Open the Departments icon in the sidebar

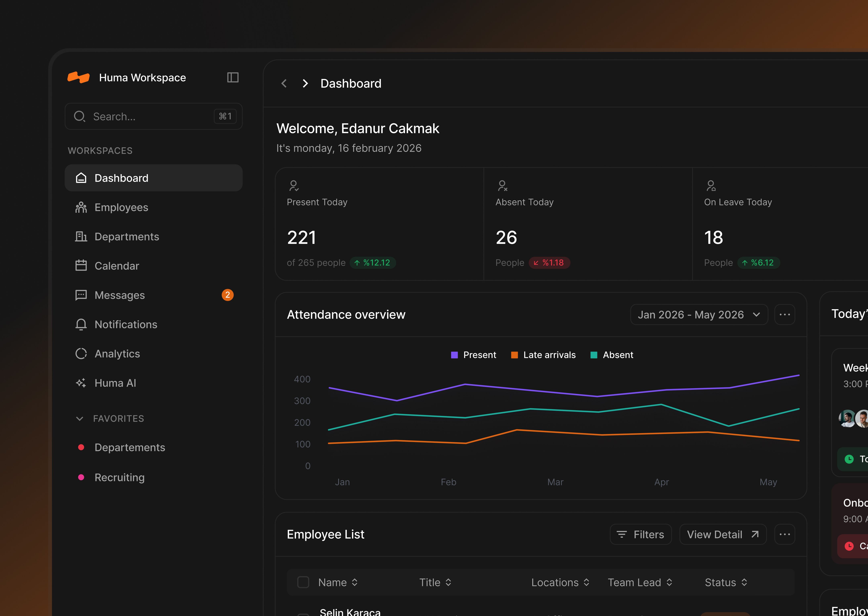pyautogui.click(x=81, y=236)
